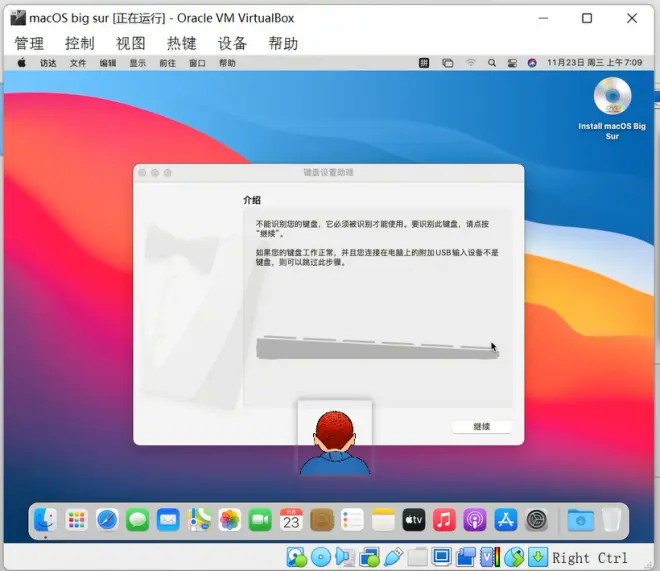Click VirtualBox recording status icon

coord(466,557)
